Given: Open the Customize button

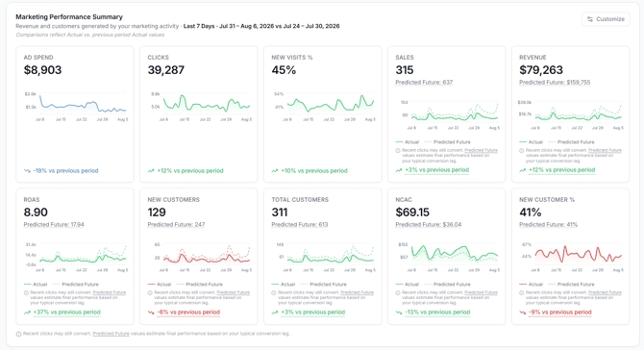Looking at the screenshot, I should [x=606, y=19].
